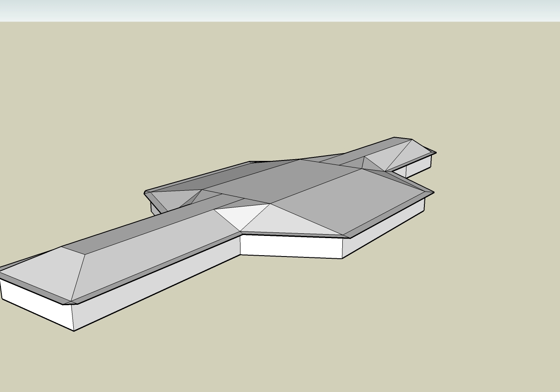560x392 pixels.
Task: Select the rightmost eave corner of main roof
Action: point(433,192)
